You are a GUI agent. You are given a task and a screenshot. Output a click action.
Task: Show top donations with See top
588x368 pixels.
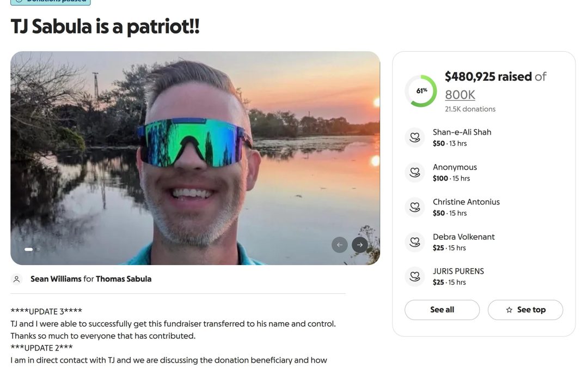[x=525, y=310]
